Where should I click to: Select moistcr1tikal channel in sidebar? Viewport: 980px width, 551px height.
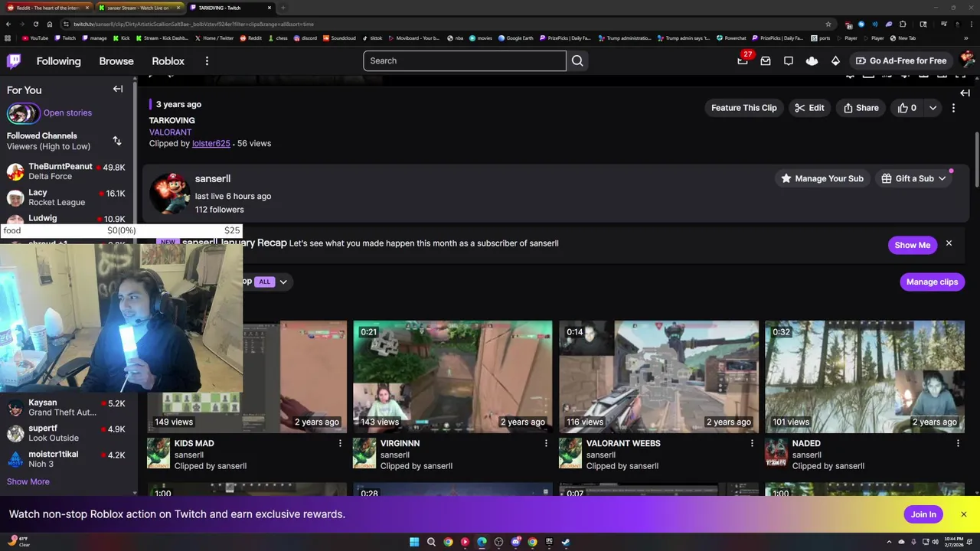(68, 459)
